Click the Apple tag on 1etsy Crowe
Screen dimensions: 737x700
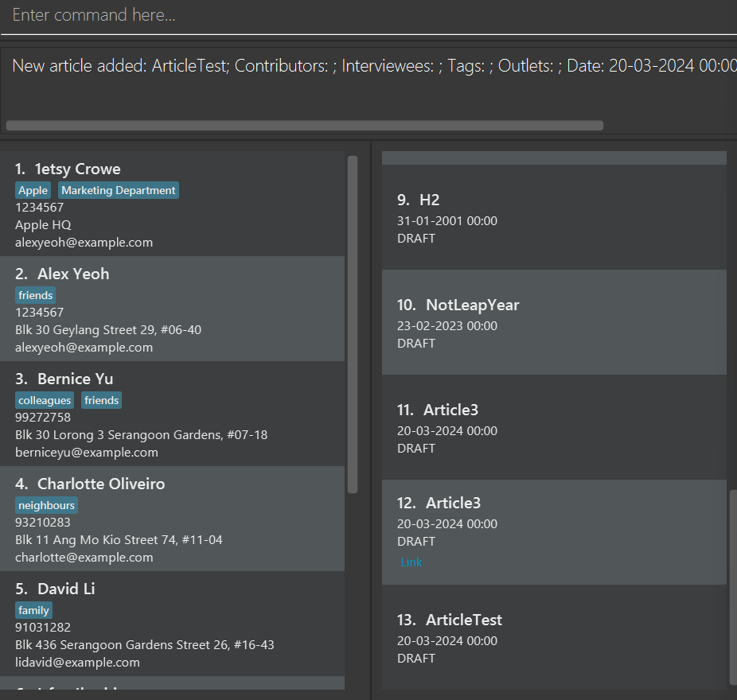tap(33, 190)
